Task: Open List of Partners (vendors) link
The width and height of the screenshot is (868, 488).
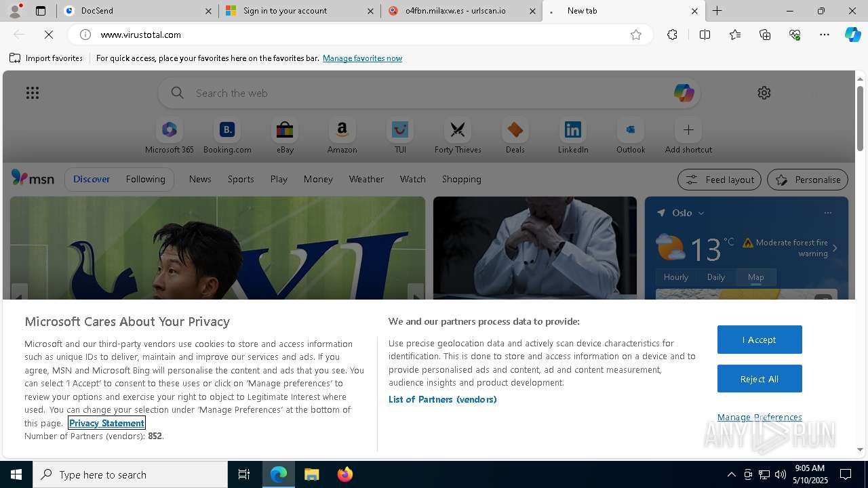Action: (443, 399)
